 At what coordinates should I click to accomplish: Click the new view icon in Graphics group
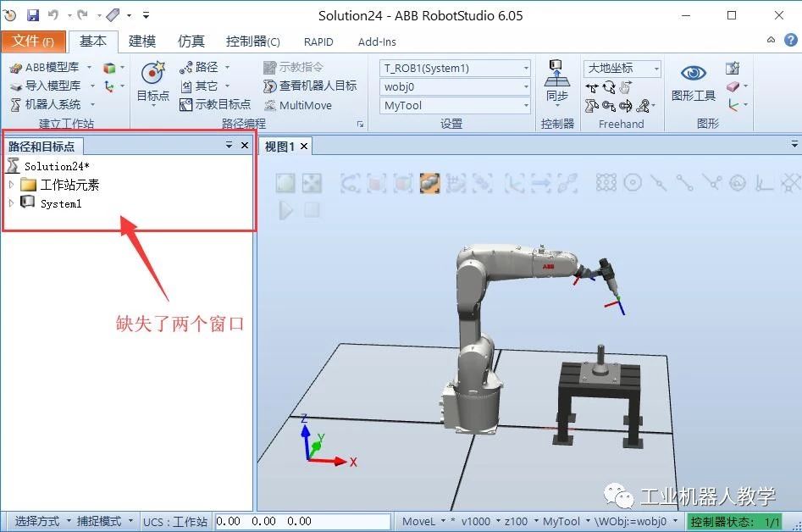tap(733, 68)
